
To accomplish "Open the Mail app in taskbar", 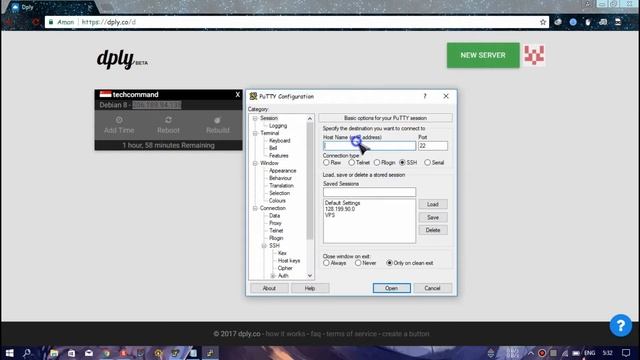I will (x=89, y=353).
